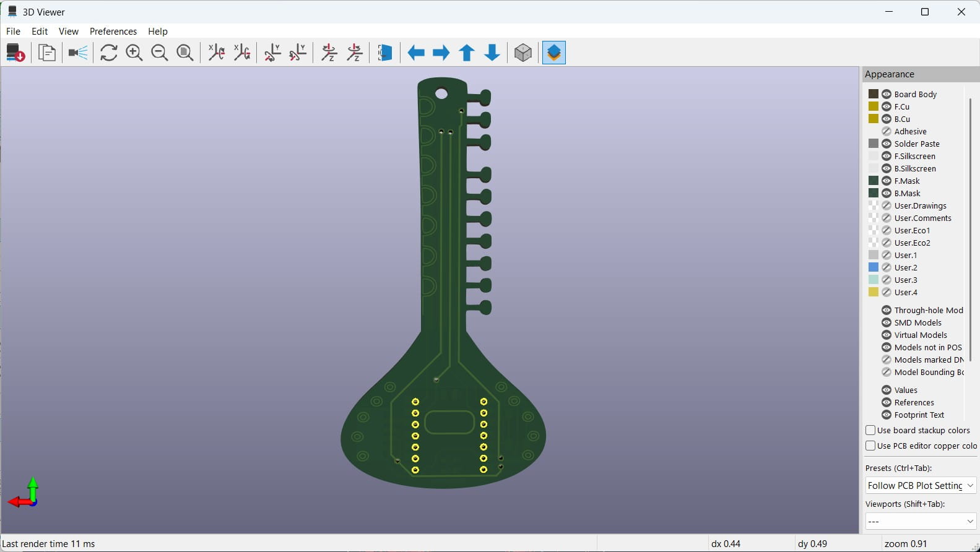This screenshot has height=552, width=980.
Task: Open the File menu
Action: click(13, 31)
